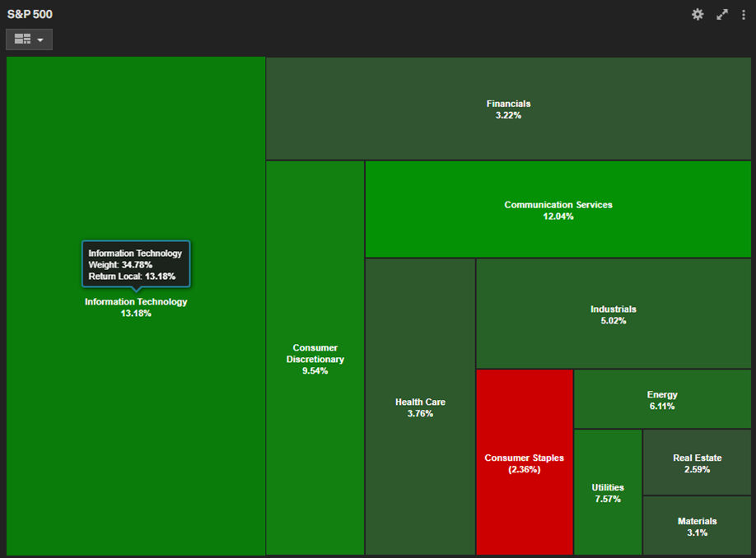Click the Health Care 3.76% tile

coord(420,407)
